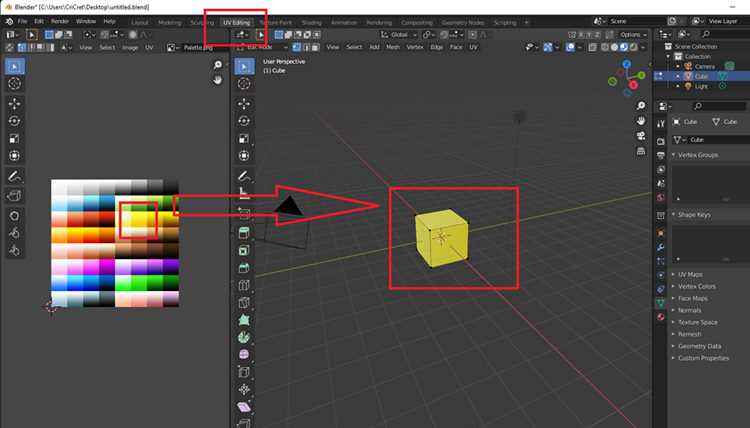Toggle visibility of Light in outliner
Viewport: 750px width, 428px height.
pos(722,86)
